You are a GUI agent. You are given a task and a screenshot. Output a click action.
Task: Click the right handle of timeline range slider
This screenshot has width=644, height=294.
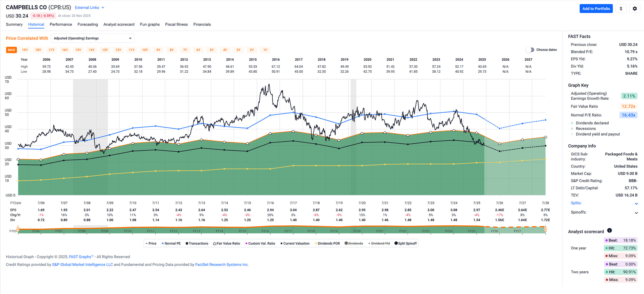point(545,229)
